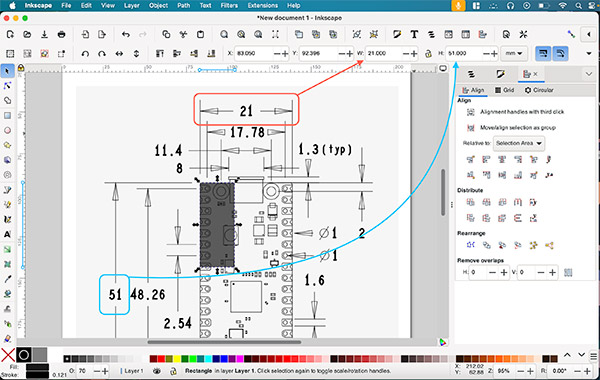Undo the last action
Viewport: 600px width, 380px height.
click(x=126, y=34)
